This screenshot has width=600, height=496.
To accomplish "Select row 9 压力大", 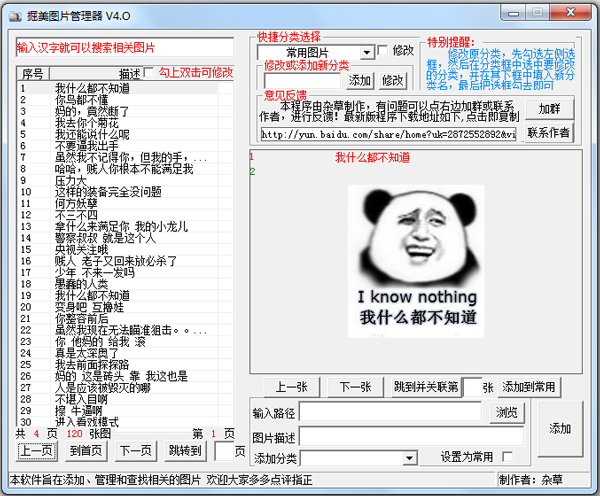I will (125, 180).
